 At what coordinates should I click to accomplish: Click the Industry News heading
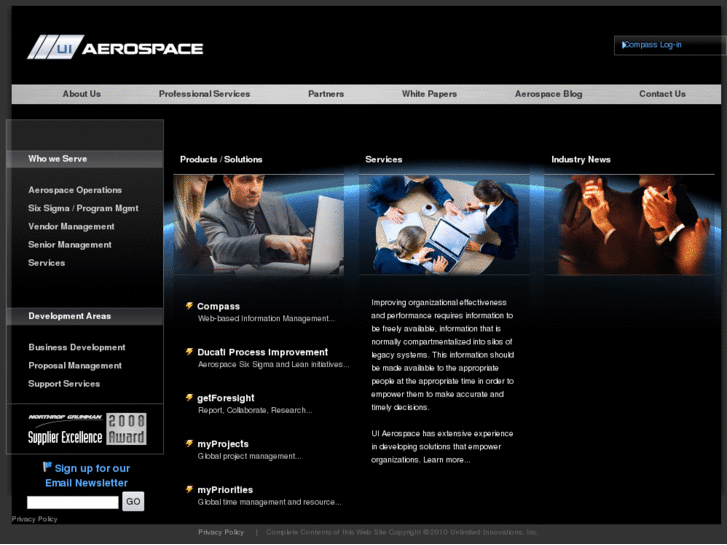pyautogui.click(x=581, y=160)
